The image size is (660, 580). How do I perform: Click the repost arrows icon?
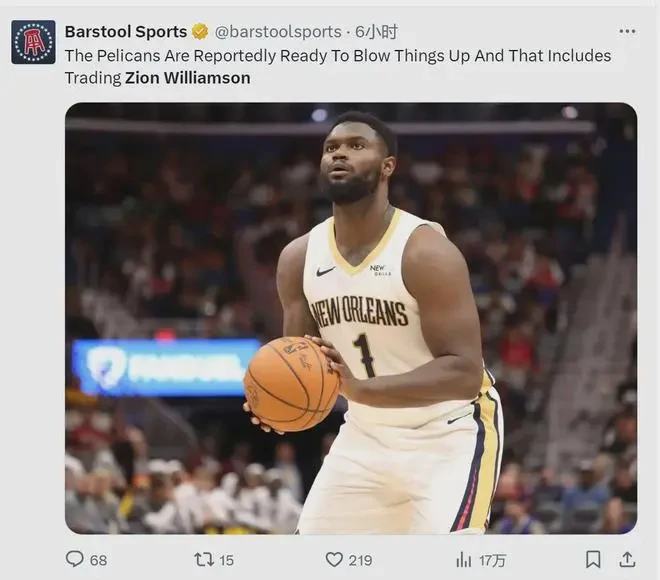pyautogui.click(x=204, y=560)
